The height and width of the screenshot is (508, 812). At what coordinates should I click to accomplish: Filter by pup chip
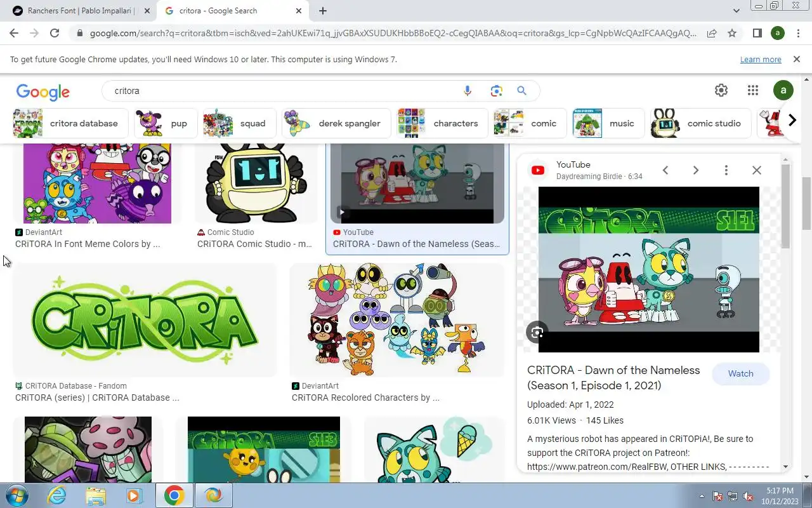166,123
